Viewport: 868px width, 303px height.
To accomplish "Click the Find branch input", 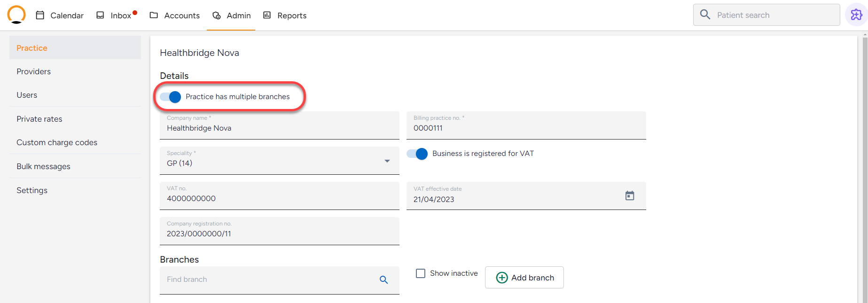I will click(280, 280).
